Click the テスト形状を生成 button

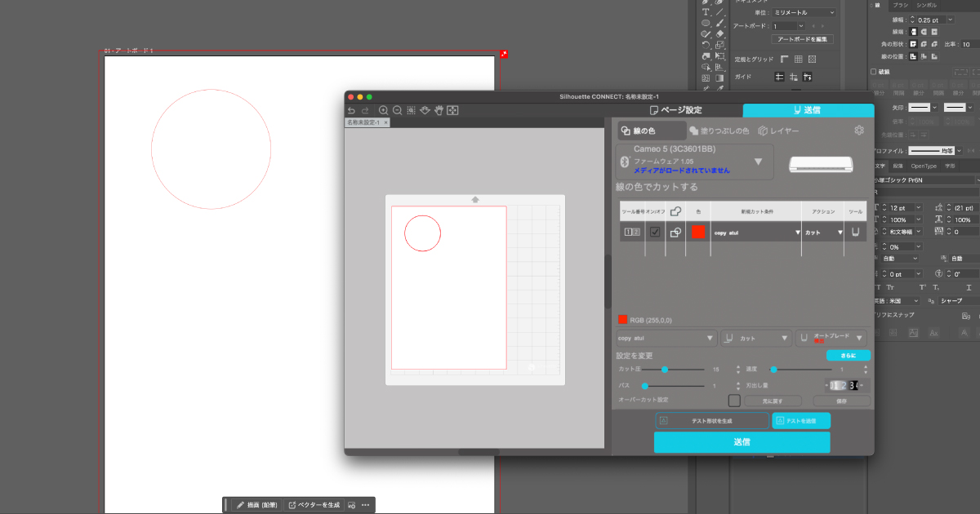[710, 421]
